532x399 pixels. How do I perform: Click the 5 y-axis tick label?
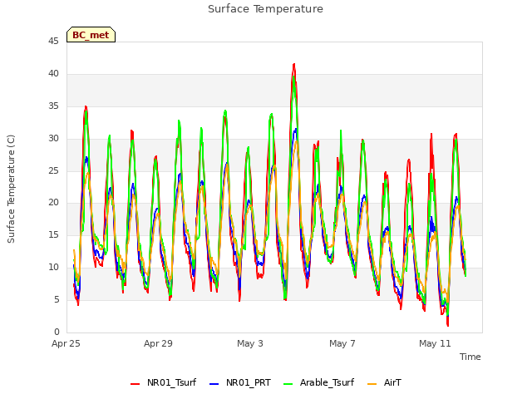(x=57, y=299)
